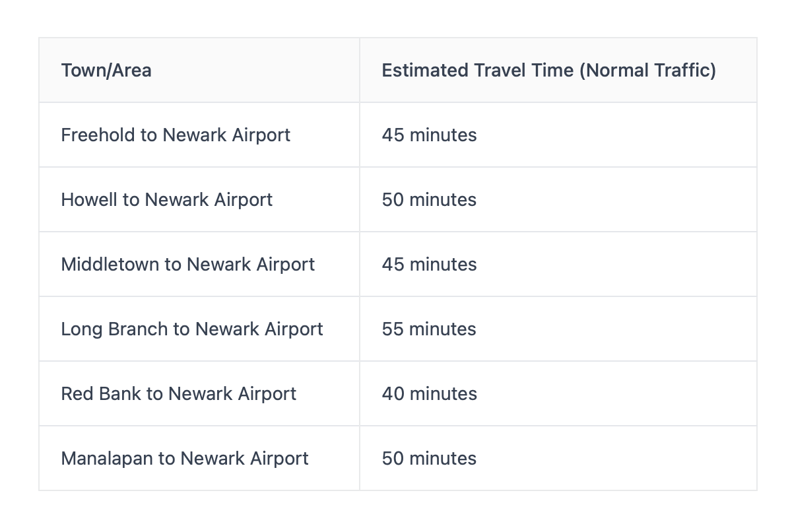
Task: Select the Manalapan to Newark Airport cell
Action: [184, 458]
